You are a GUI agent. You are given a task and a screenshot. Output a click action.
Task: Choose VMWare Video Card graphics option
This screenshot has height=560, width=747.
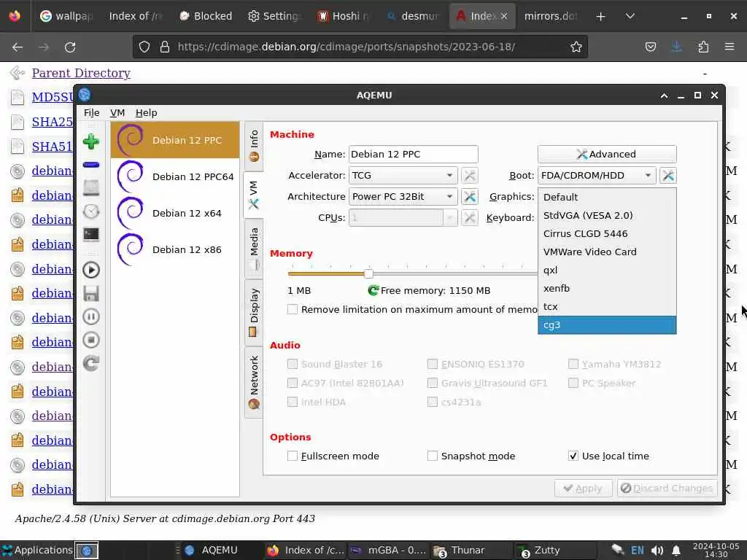[607, 252]
